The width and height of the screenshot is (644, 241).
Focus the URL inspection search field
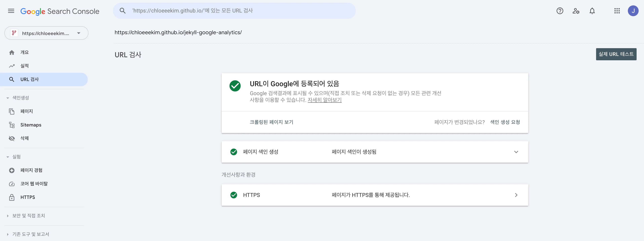pyautogui.click(x=234, y=11)
